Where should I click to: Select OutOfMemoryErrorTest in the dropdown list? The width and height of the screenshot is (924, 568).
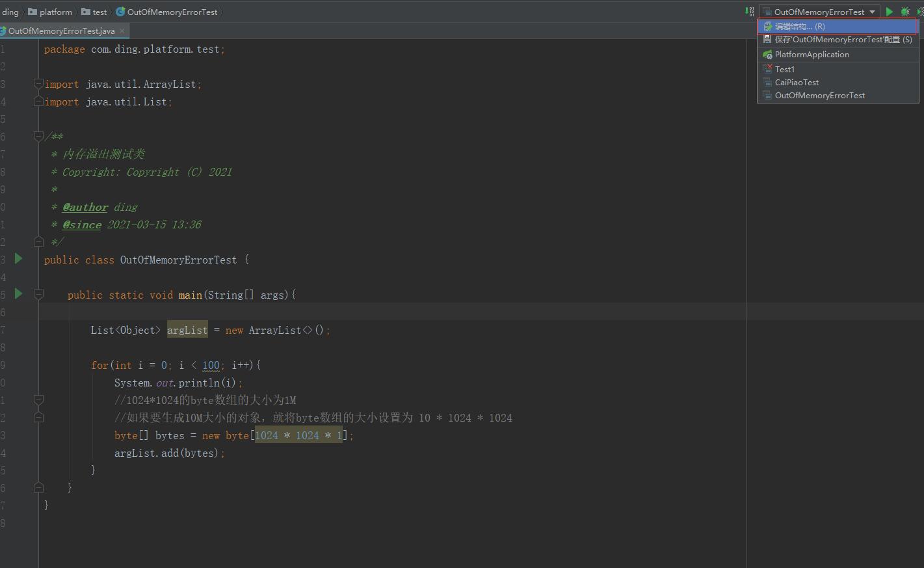(838, 96)
